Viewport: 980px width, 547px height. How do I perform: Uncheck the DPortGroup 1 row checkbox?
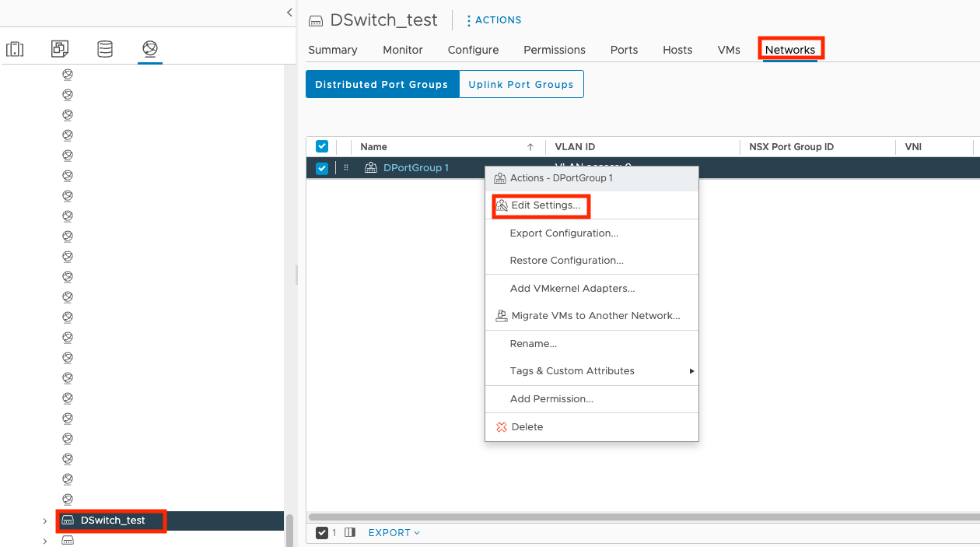[x=321, y=167]
